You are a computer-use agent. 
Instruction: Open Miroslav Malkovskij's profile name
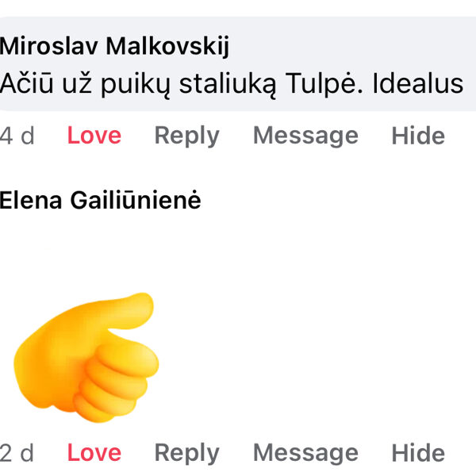[114, 47]
